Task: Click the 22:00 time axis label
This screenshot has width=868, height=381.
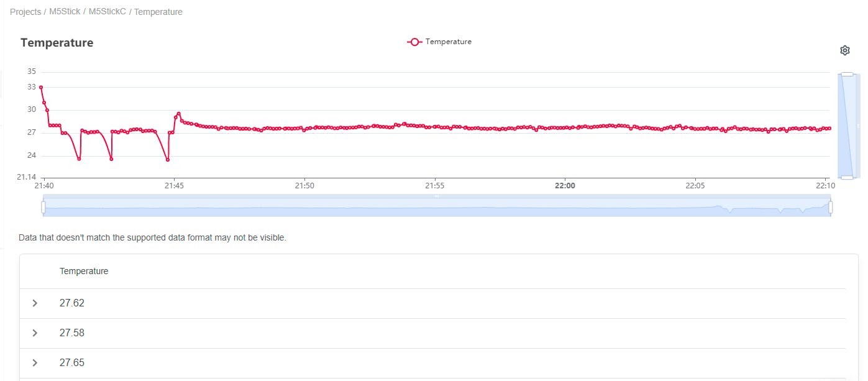Action: tap(565, 186)
